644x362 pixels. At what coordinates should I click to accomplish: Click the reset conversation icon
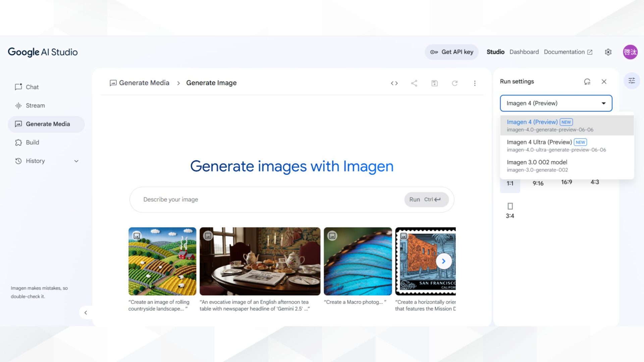point(455,83)
